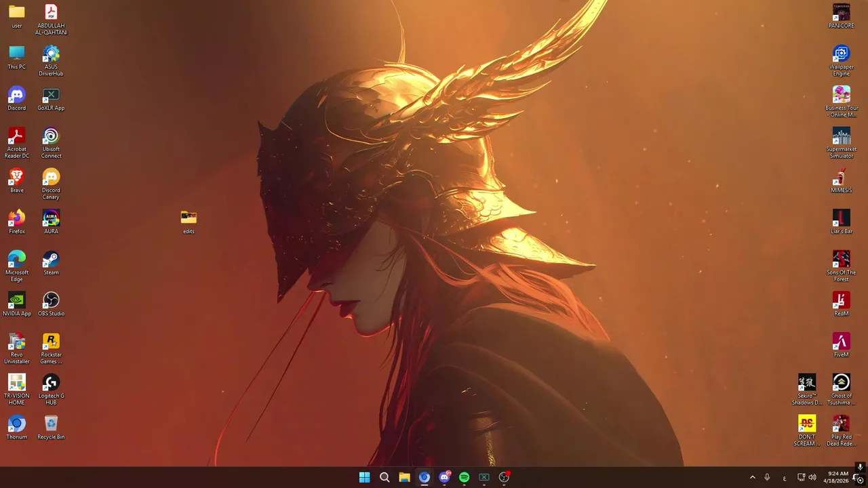868x488 pixels.
Task: Show hidden system tray icons
Action: [x=752, y=477]
